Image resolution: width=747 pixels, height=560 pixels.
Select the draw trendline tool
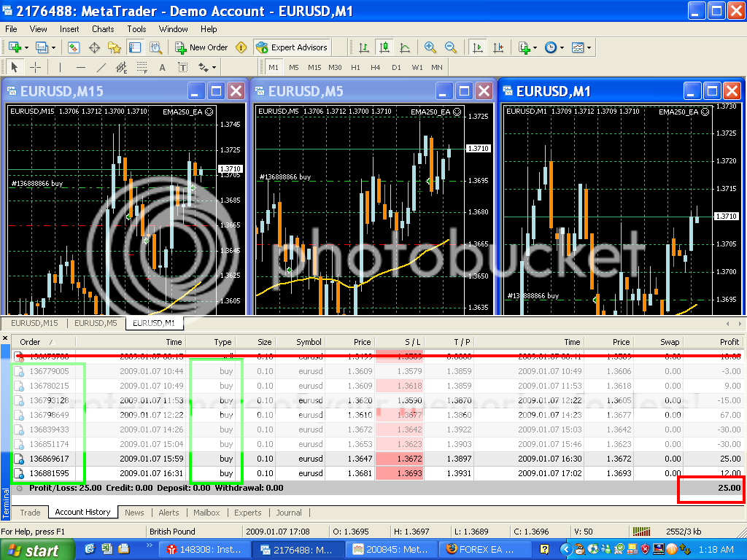101,67
